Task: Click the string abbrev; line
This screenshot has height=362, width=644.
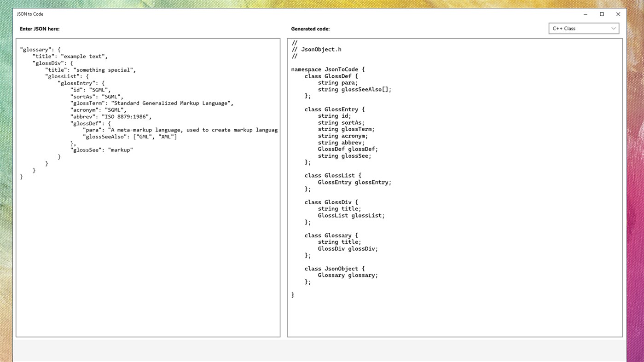Action: [341, 143]
